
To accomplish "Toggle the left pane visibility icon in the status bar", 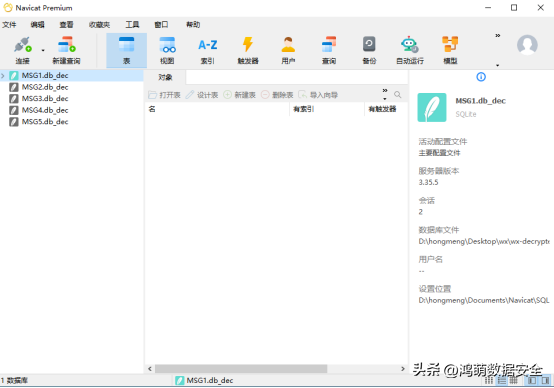I will point(532,381).
